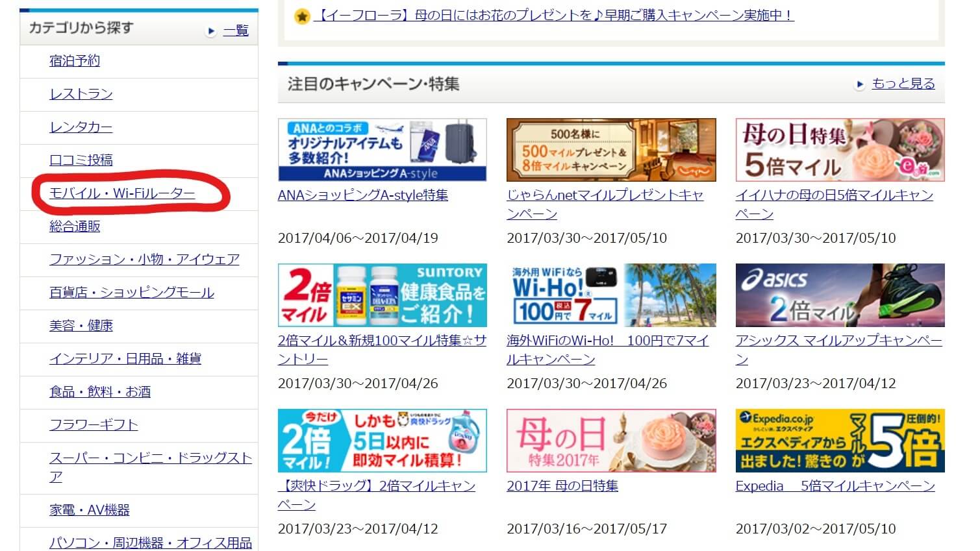
Task: Open the ANA Shopping A-style banner image
Action: click(382, 150)
